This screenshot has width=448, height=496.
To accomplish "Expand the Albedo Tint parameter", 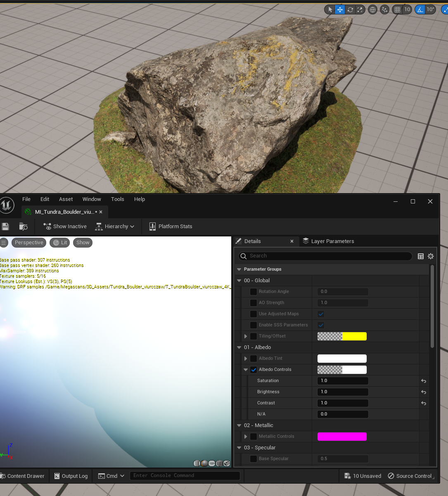I will coord(246,359).
